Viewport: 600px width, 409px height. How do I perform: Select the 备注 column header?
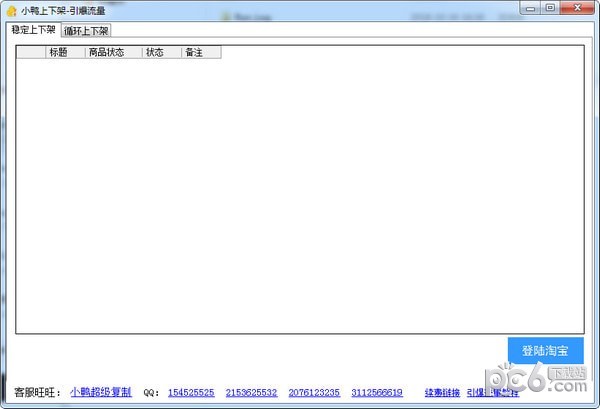(x=200, y=52)
